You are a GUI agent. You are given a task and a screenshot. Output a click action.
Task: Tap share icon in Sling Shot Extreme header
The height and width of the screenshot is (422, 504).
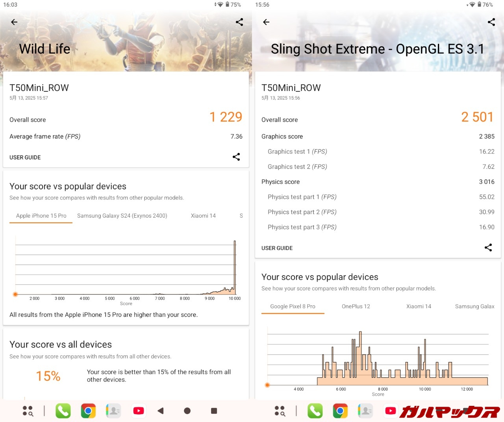[x=491, y=22]
